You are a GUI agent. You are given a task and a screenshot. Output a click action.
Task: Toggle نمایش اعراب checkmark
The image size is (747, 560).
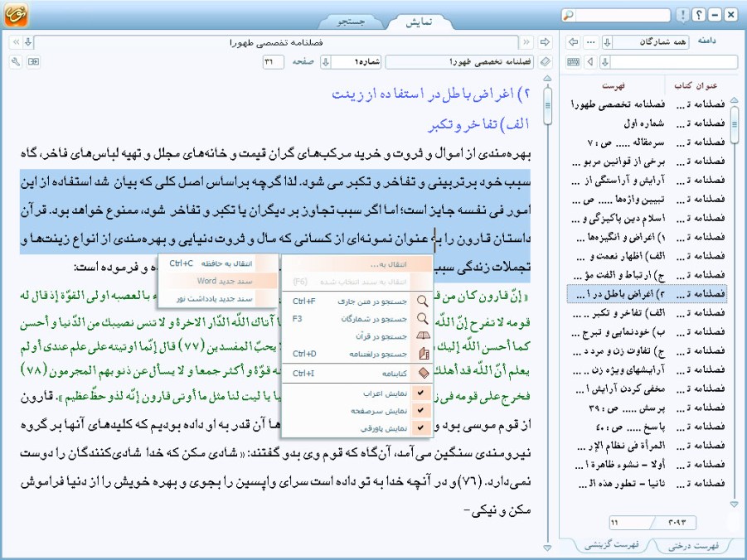point(420,393)
